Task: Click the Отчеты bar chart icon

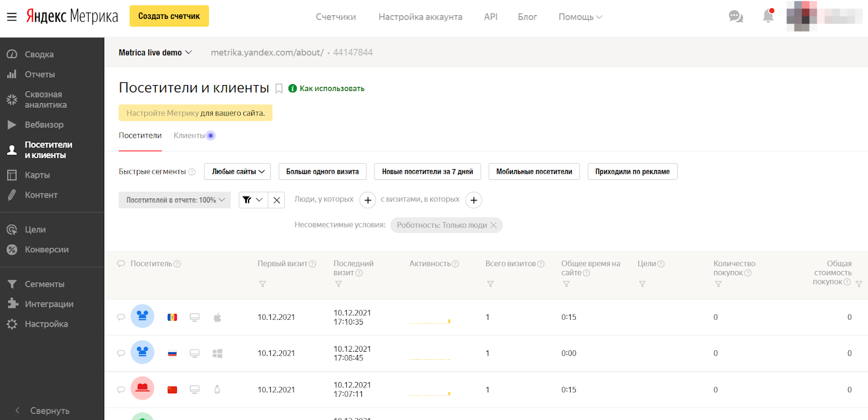Action: [x=12, y=74]
